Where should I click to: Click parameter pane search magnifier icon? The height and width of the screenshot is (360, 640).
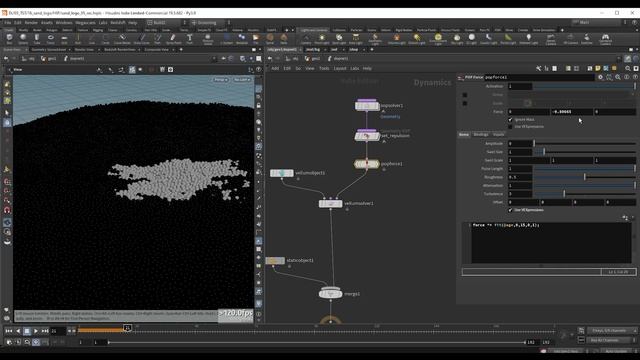coord(618,77)
